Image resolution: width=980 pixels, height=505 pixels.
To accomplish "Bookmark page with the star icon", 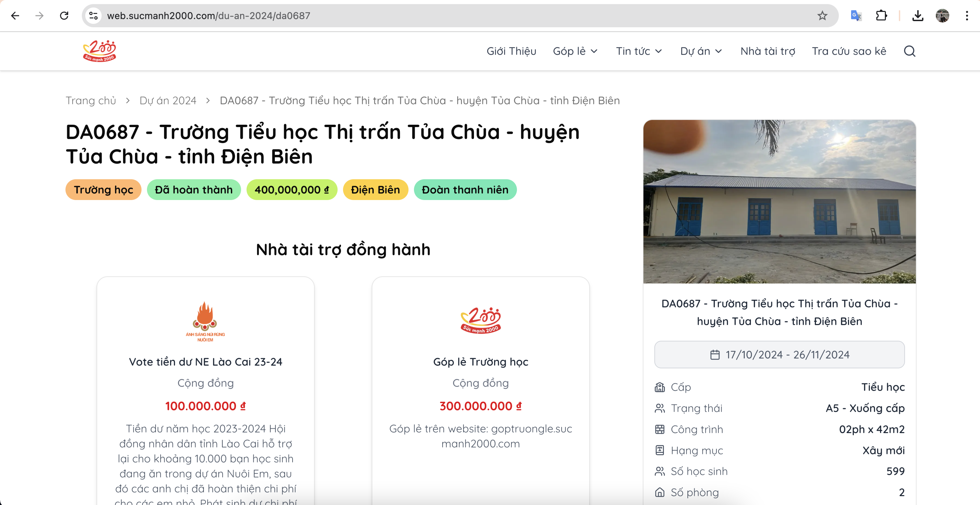I will [x=822, y=16].
